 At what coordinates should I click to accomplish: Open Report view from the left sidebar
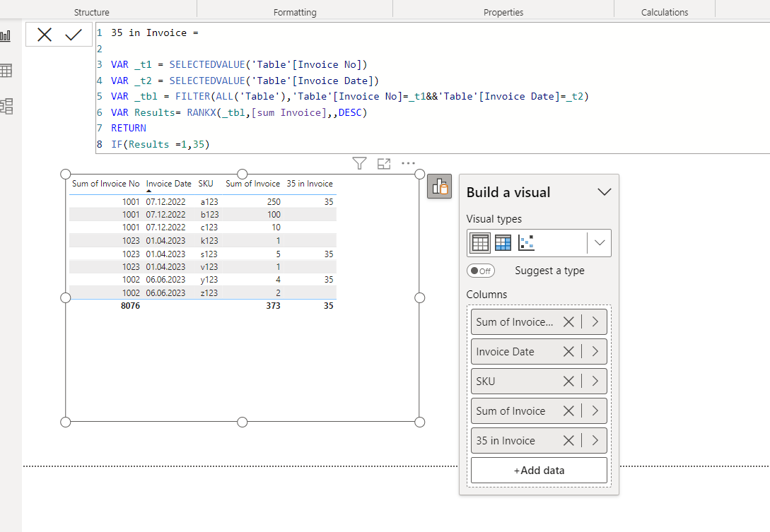pyautogui.click(x=6, y=36)
